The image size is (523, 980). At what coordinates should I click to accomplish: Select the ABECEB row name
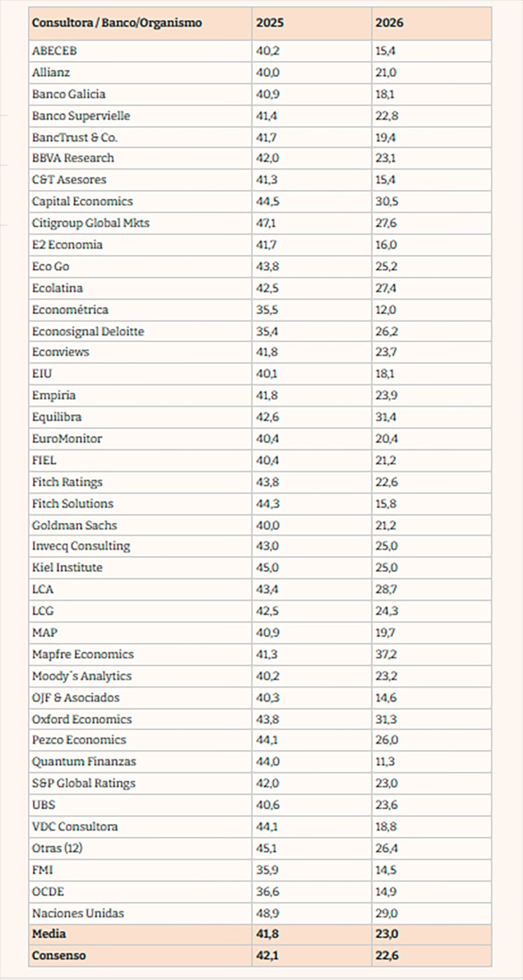click(x=55, y=51)
